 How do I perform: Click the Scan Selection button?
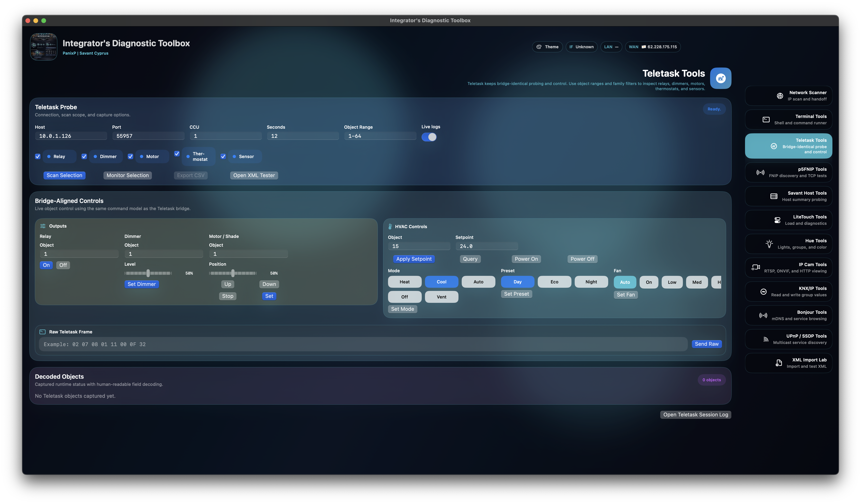64,175
